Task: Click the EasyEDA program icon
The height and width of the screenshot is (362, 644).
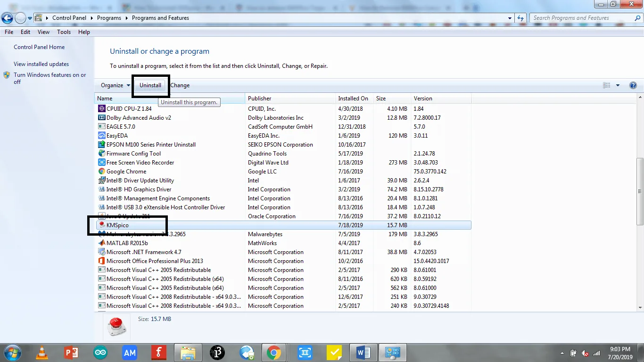Action: coord(101,136)
